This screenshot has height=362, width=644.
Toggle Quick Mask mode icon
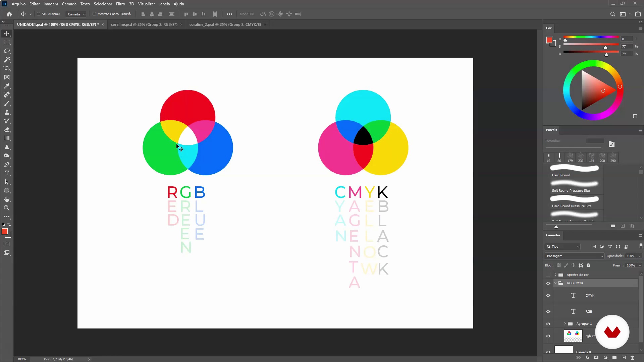tap(7, 244)
